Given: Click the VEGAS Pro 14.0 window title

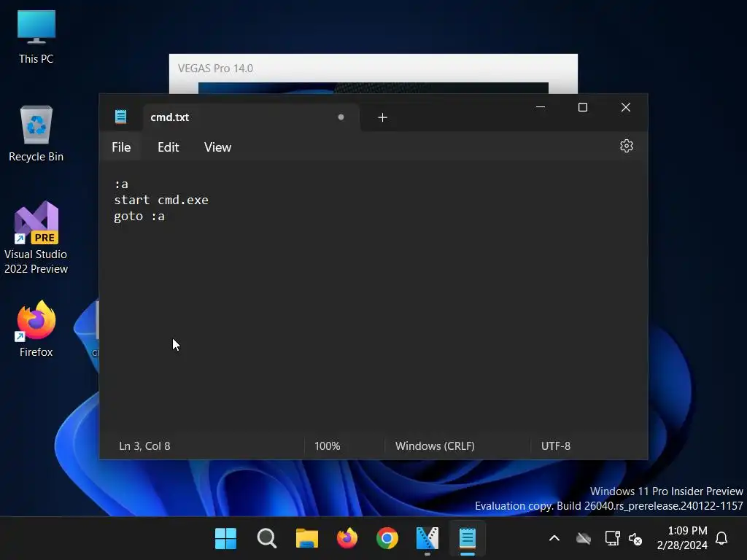Looking at the screenshot, I should coord(215,69).
